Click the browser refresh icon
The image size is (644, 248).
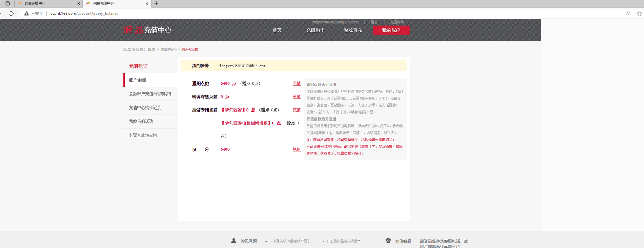click(11, 13)
